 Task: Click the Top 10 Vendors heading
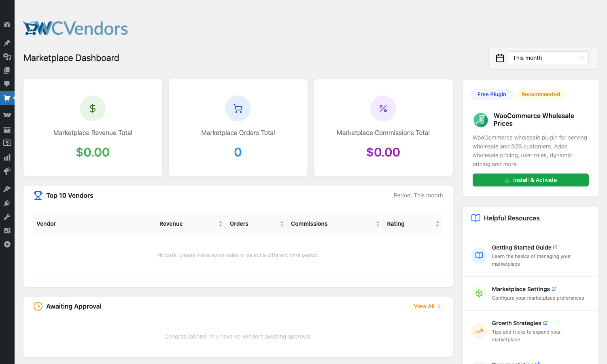[70, 195]
